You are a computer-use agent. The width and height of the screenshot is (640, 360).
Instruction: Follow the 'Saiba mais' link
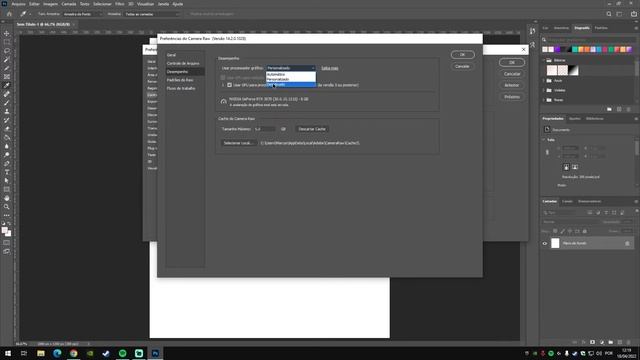point(330,68)
